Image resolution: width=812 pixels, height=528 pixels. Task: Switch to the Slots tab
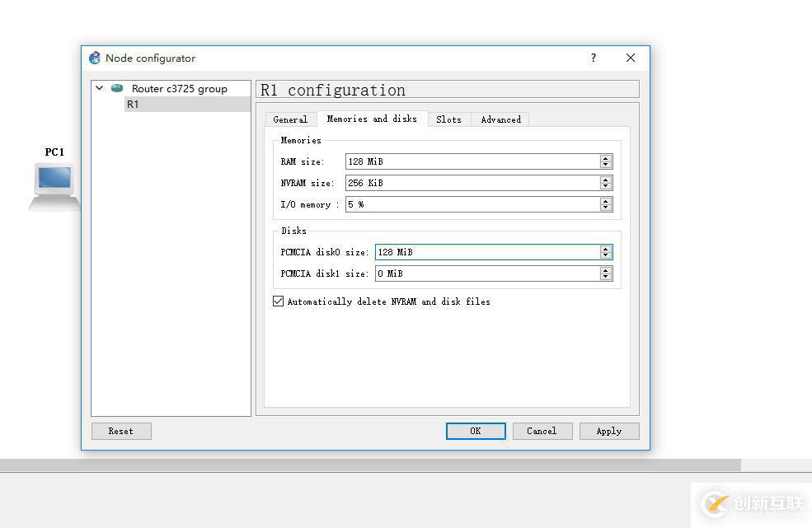pyautogui.click(x=448, y=119)
